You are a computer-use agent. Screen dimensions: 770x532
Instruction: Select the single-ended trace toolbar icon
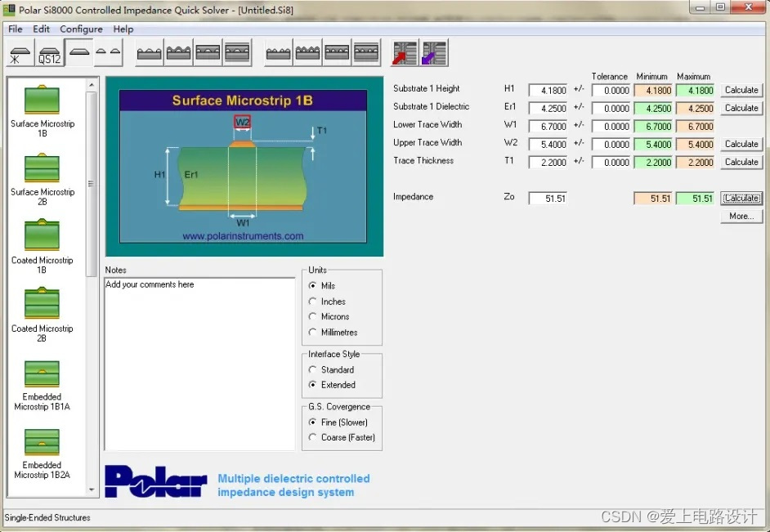point(79,53)
